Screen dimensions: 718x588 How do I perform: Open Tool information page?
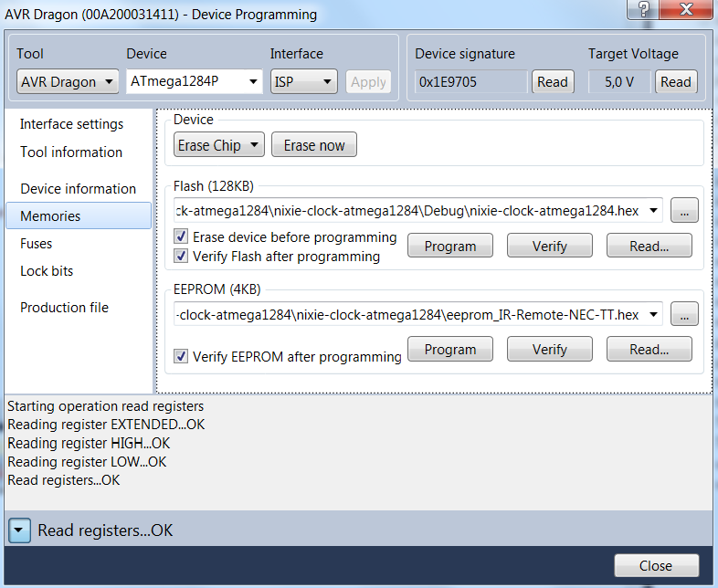point(71,152)
